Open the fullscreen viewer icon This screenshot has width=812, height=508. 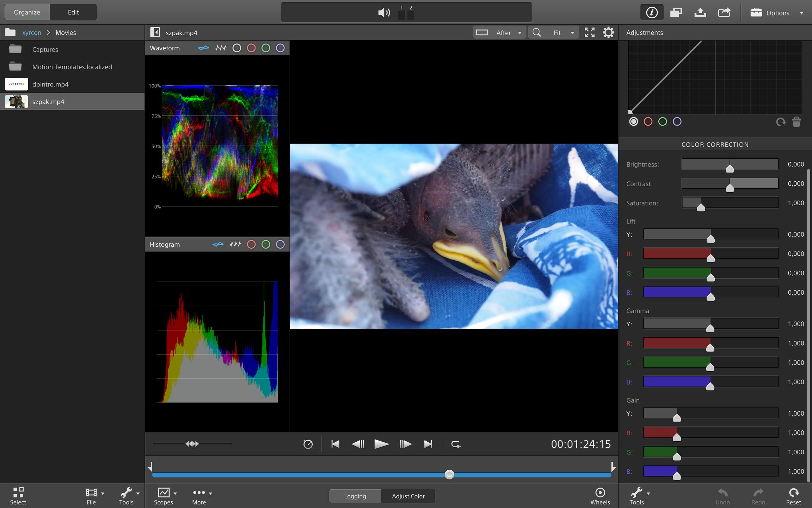[590, 32]
